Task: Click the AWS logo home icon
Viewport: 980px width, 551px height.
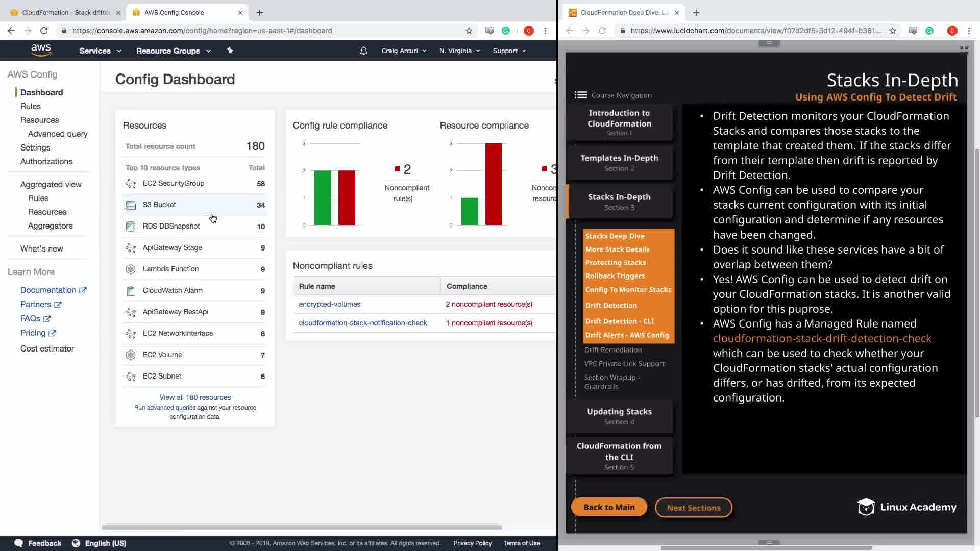Action: pyautogui.click(x=41, y=50)
